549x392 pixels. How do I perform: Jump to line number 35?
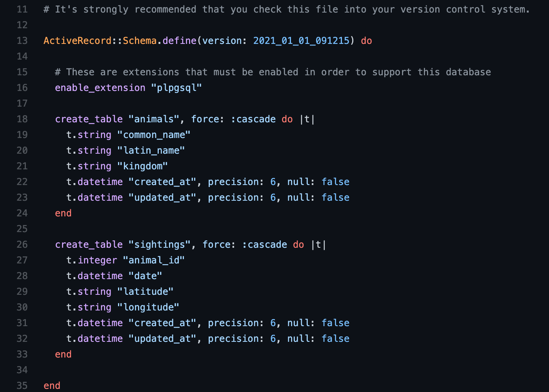coord(22,386)
